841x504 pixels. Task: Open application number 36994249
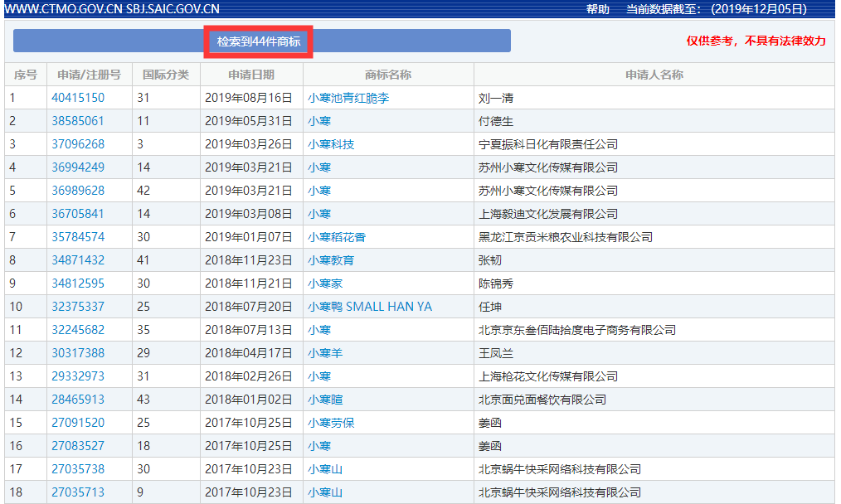(78, 167)
